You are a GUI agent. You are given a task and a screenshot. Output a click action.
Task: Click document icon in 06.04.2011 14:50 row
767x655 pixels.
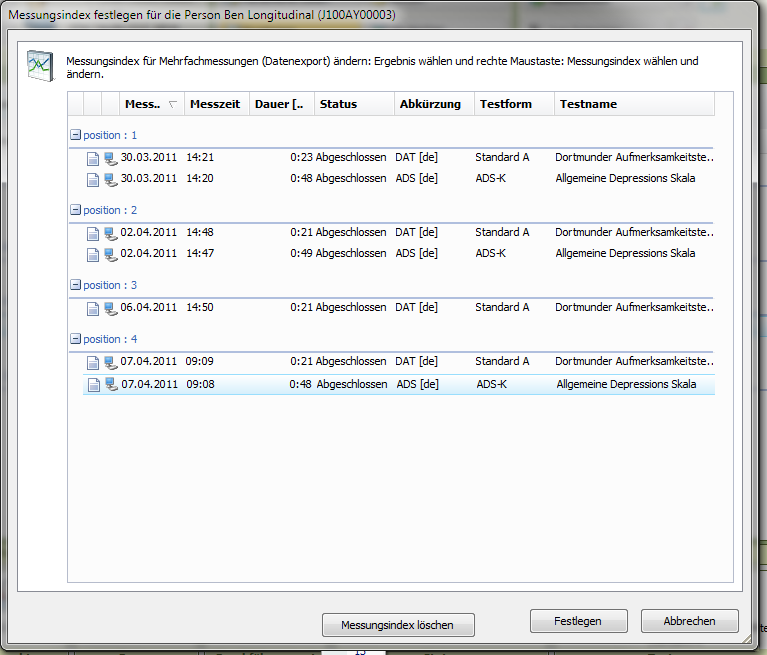pos(93,308)
